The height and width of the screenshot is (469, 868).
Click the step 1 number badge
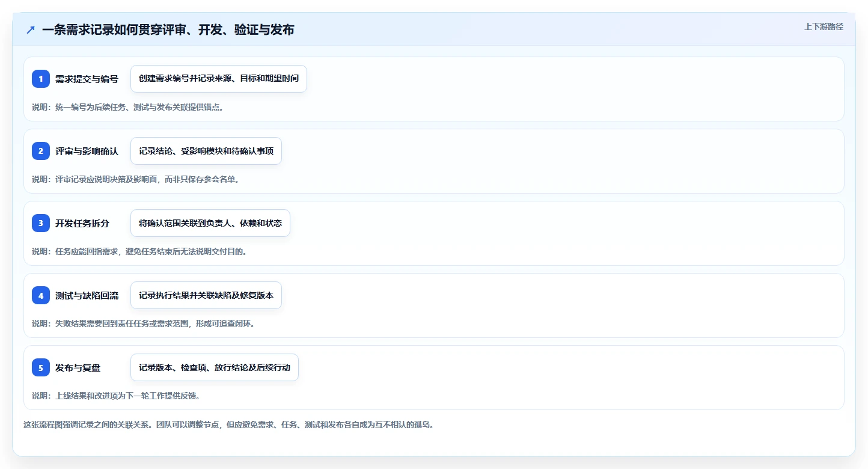click(41, 79)
